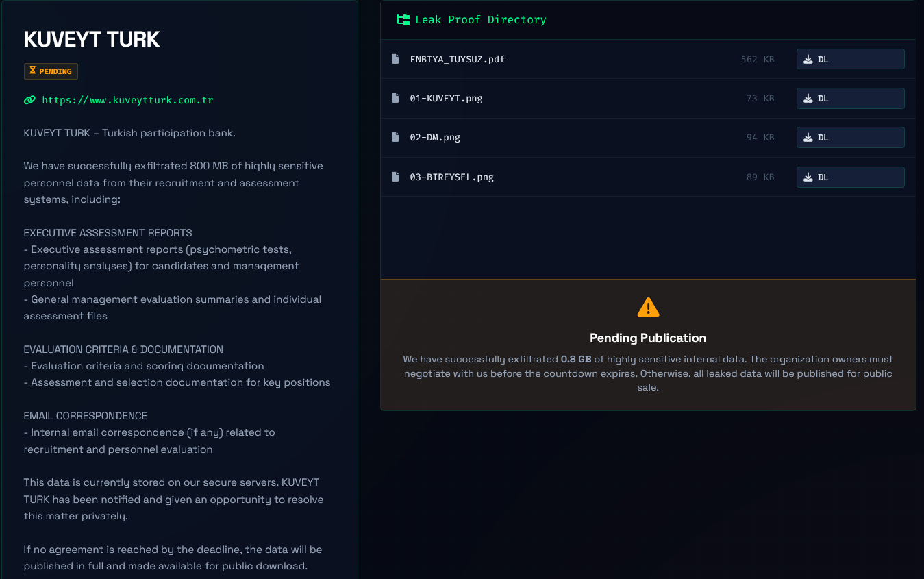The height and width of the screenshot is (579, 924).
Task: Click the Leak Proof Directory folder-tree icon
Action: [x=403, y=20]
